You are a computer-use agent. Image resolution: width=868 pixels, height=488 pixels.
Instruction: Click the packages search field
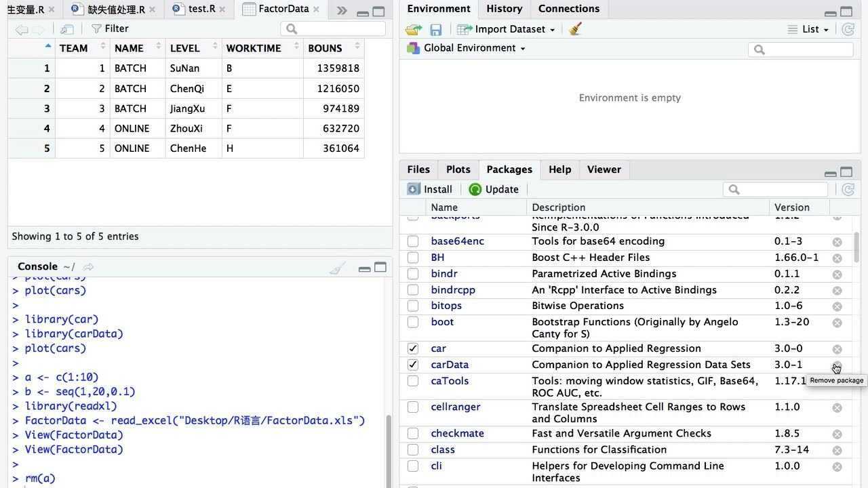781,190
